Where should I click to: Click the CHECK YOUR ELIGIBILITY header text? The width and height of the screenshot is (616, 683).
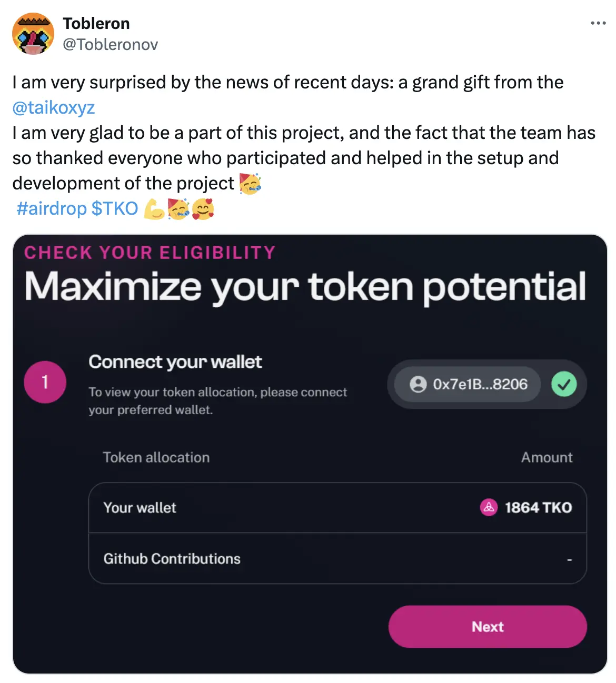[x=150, y=253]
